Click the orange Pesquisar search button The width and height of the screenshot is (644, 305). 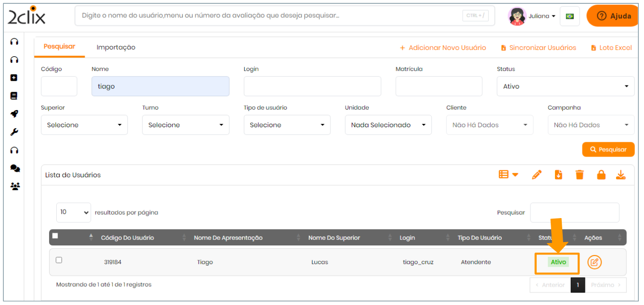click(608, 149)
